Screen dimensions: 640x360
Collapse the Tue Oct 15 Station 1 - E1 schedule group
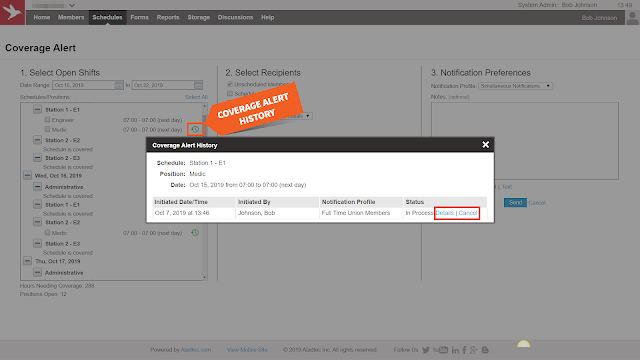pyautogui.click(x=38, y=109)
